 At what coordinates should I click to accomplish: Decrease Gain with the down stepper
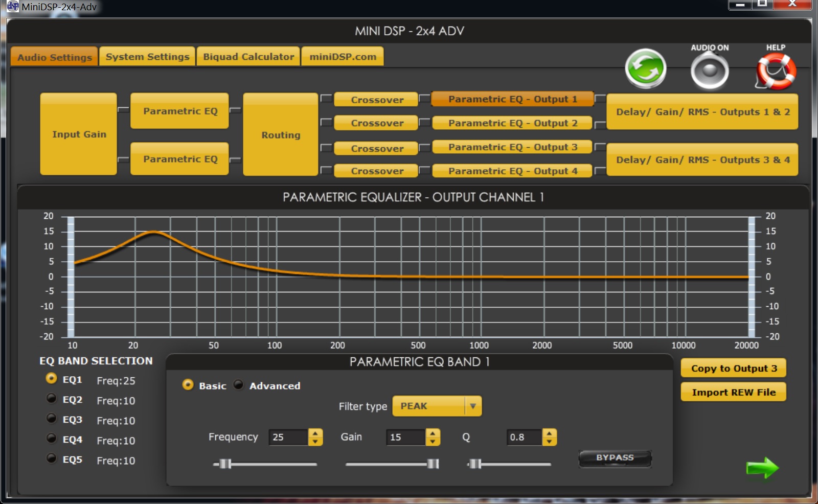(433, 441)
